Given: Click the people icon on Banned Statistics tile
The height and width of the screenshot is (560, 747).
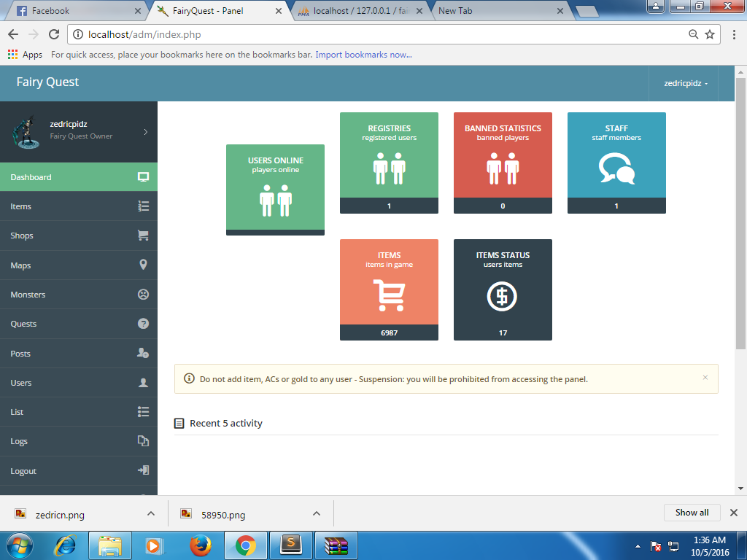Looking at the screenshot, I should click(x=503, y=168).
